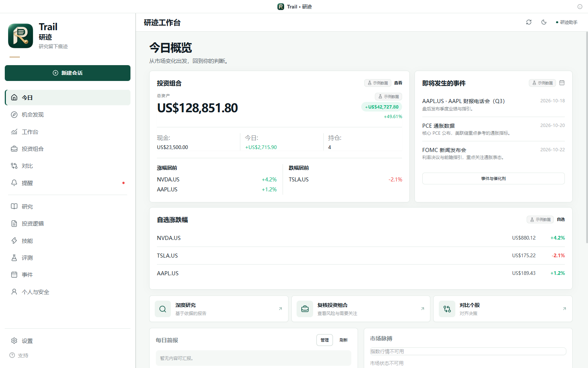Click the 支持 help icon
The image size is (588, 368).
tap(12, 355)
